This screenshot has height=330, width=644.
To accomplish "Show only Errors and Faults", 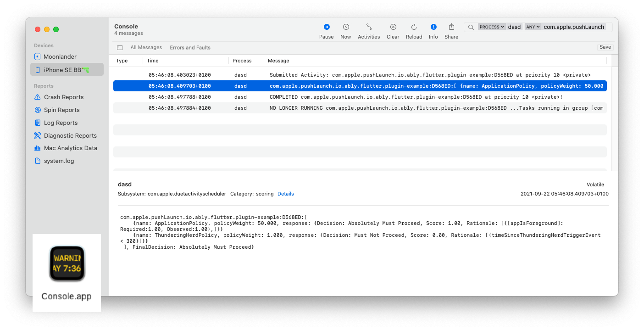I will (190, 47).
